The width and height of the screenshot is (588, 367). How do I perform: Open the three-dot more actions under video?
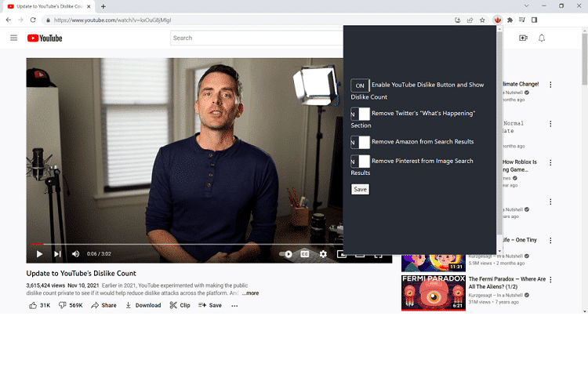tap(234, 306)
